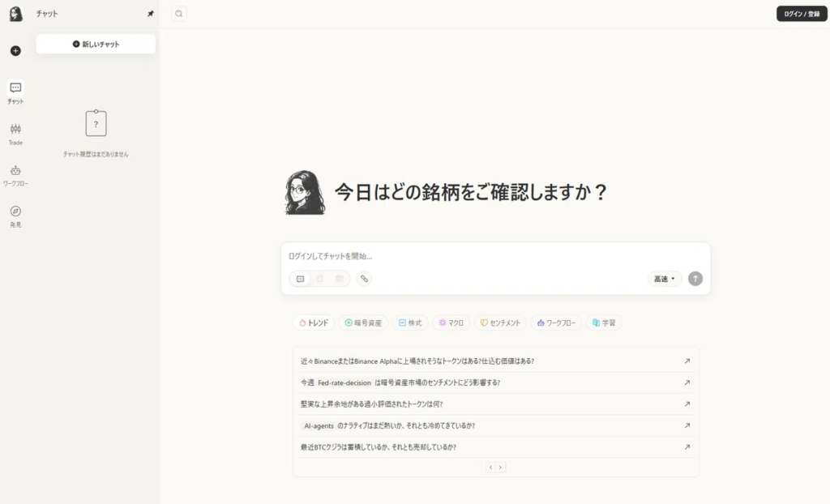Select the 暗号資産 category tab
The image size is (830, 504).
[x=363, y=322]
